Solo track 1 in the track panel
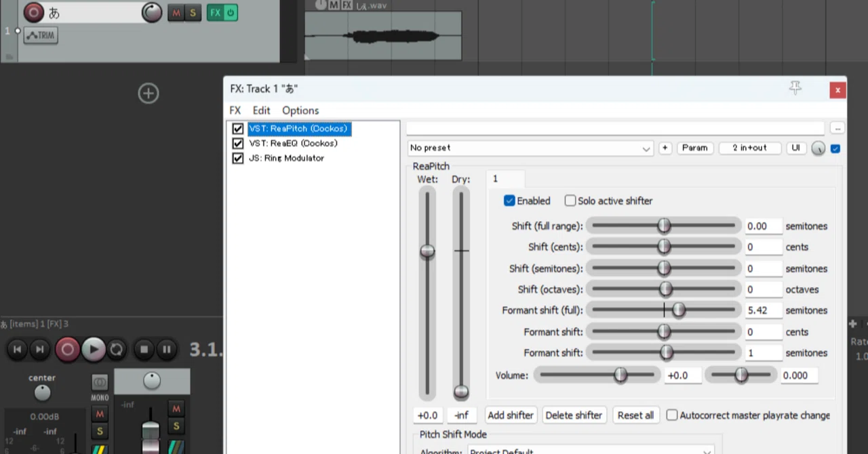 tap(193, 12)
